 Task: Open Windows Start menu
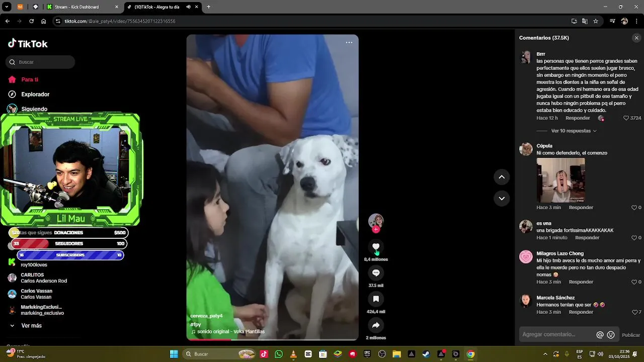coord(174,354)
